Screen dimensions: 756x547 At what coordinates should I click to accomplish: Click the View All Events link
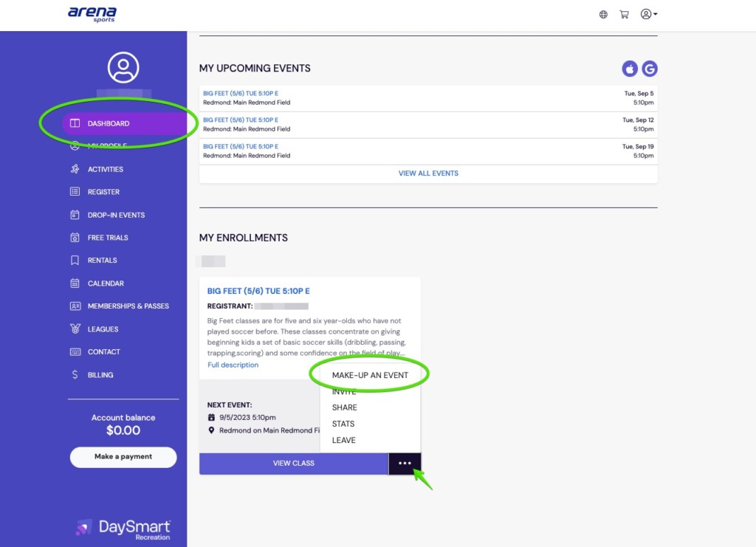coord(428,173)
